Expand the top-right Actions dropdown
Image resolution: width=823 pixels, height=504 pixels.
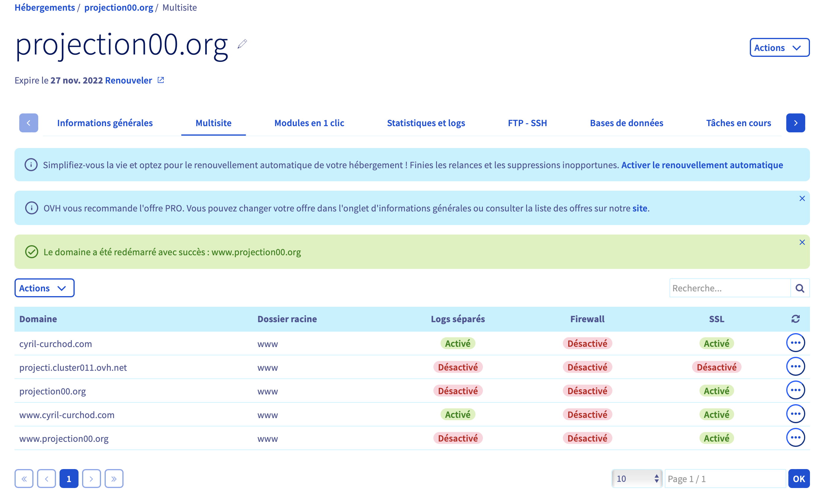tap(779, 48)
